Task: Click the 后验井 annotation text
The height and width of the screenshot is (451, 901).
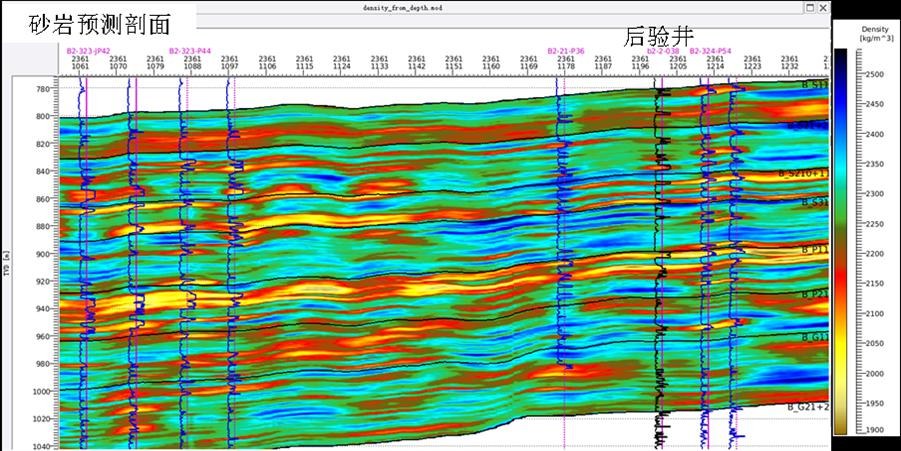Action: pyautogui.click(x=659, y=37)
